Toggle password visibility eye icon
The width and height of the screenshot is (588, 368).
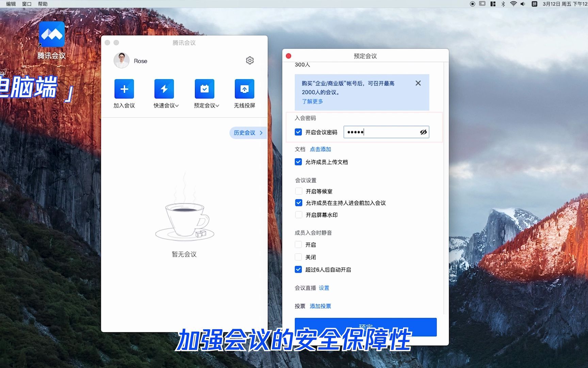(423, 132)
